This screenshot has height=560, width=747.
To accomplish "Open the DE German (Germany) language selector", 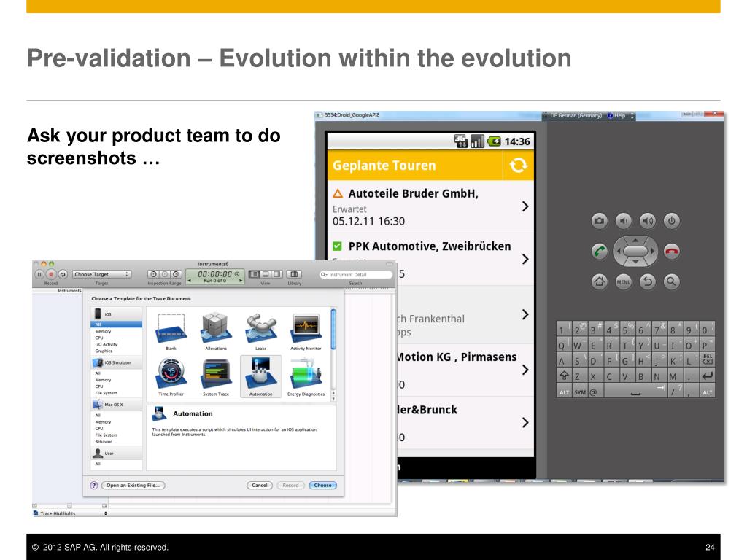I will 576,115.
